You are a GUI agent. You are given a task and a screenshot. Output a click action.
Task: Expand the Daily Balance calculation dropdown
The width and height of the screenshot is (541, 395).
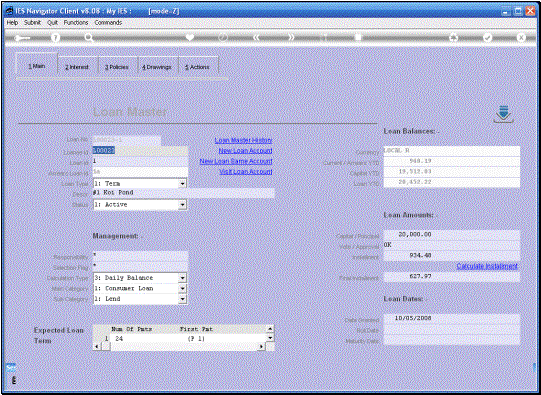tap(183, 278)
